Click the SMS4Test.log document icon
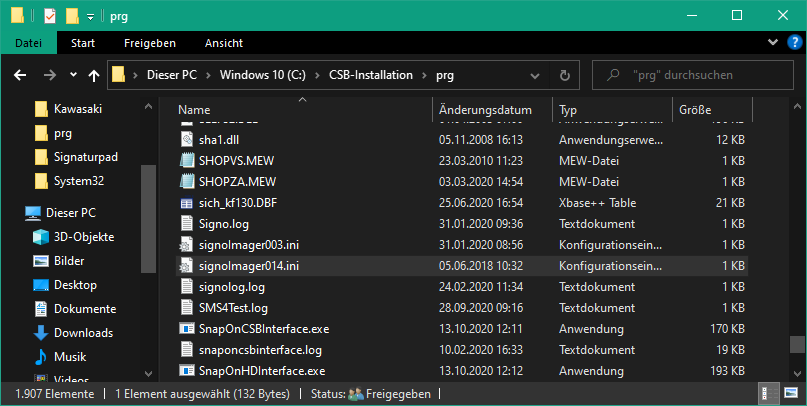This screenshot has height=406, width=807. (x=186, y=308)
